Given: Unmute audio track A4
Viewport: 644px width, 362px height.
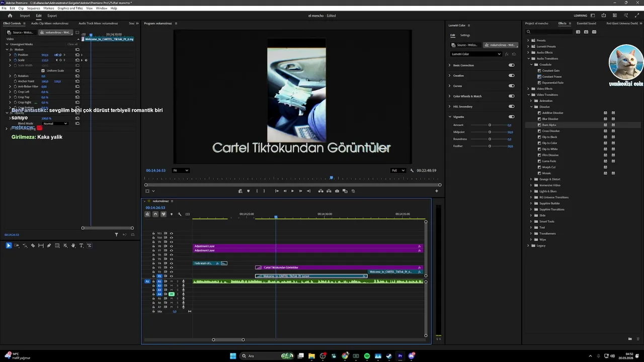Looking at the screenshot, I should point(172,294).
